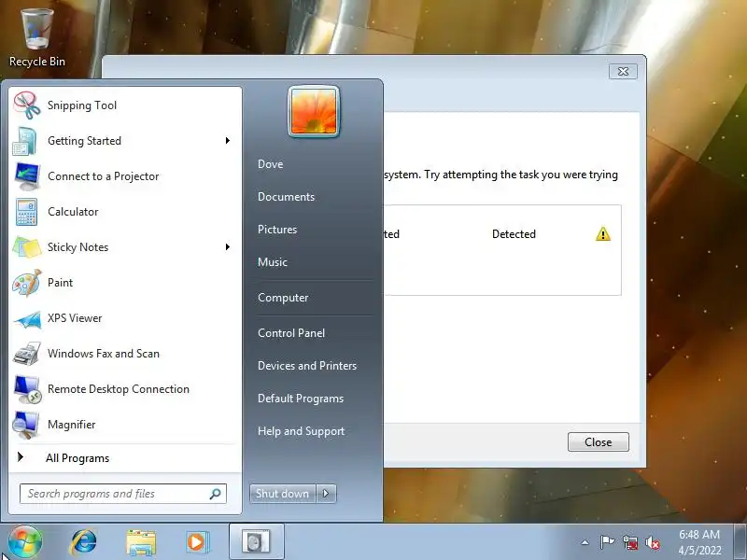Viewport: 747px width, 560px height.
Task: Show hidden tray icons arrow
Action: point(585,542)
